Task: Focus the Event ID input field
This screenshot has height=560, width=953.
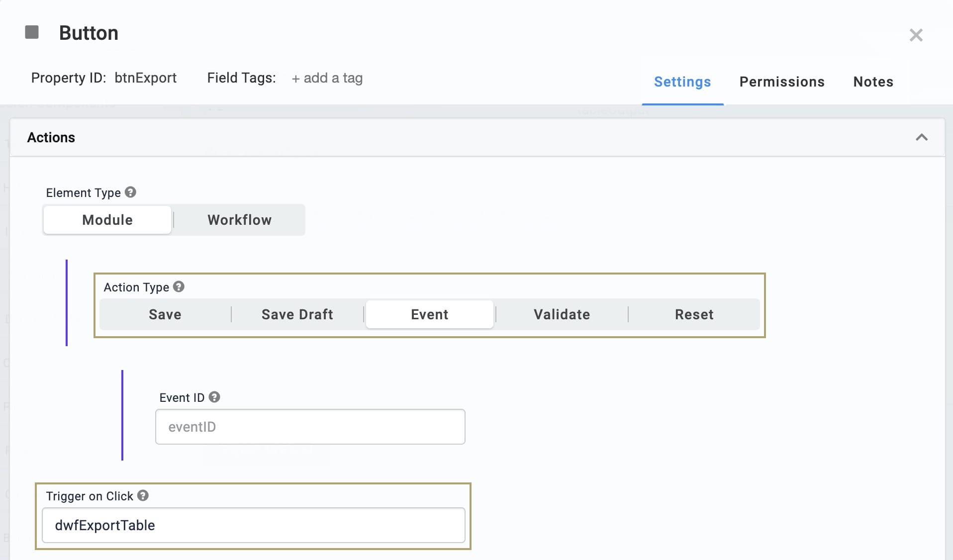Action: [310, 427]
